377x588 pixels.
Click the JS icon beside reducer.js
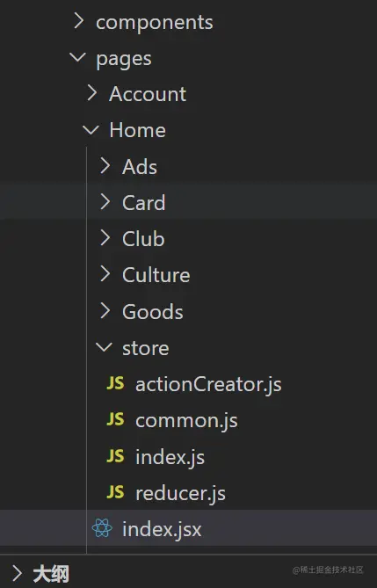point(115,492)
